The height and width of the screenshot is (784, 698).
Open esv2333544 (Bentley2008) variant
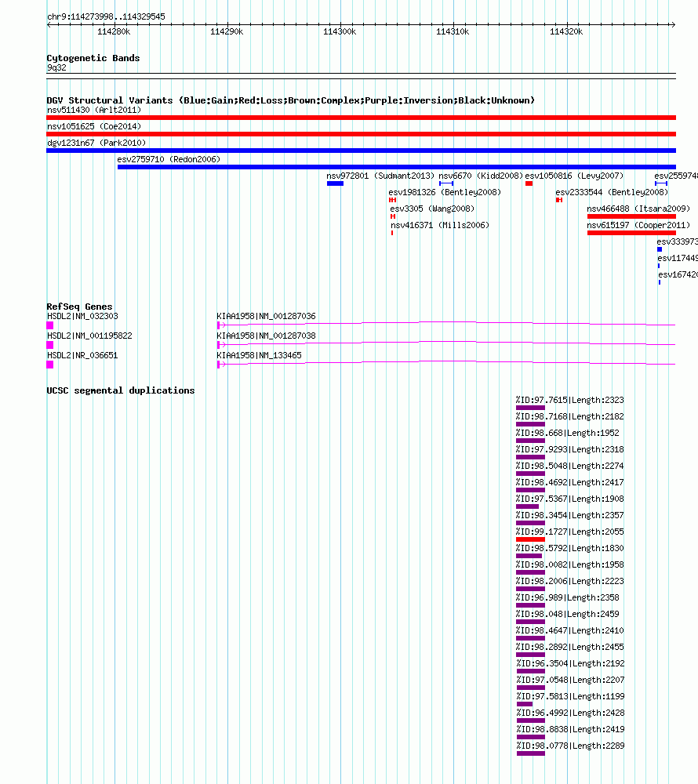(x=612, y=193)
